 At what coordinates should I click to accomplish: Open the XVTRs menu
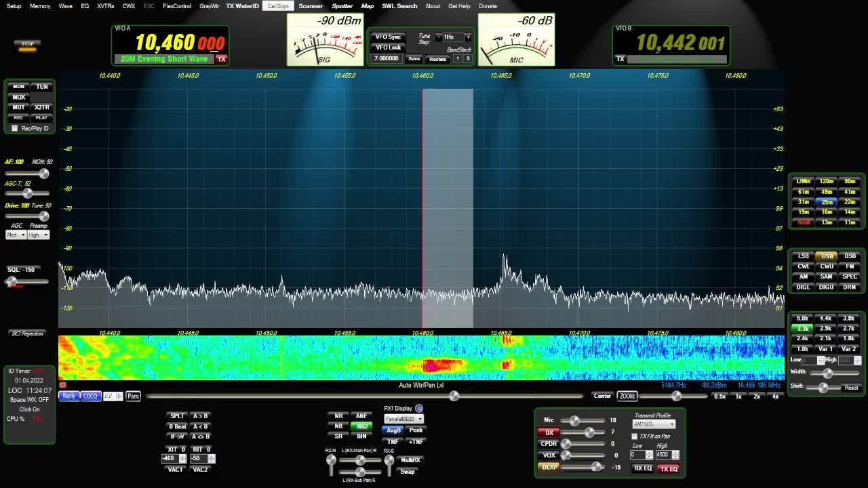point(105,6)
